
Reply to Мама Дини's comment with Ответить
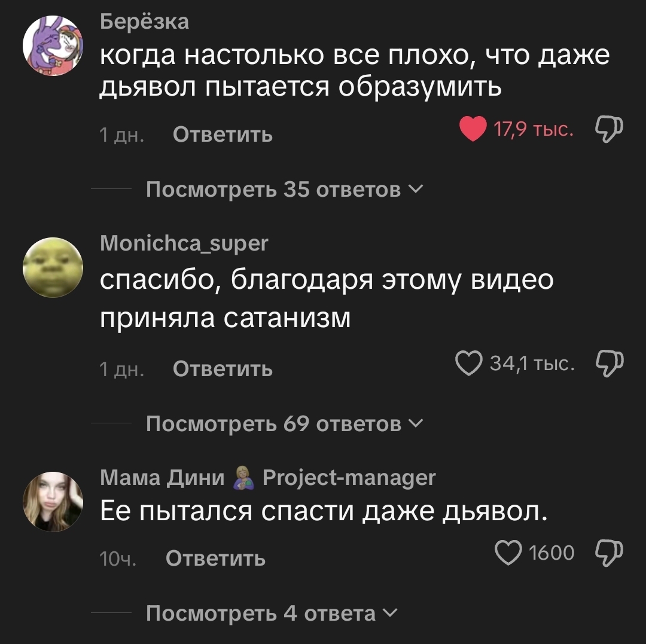(x=215, y=558)
